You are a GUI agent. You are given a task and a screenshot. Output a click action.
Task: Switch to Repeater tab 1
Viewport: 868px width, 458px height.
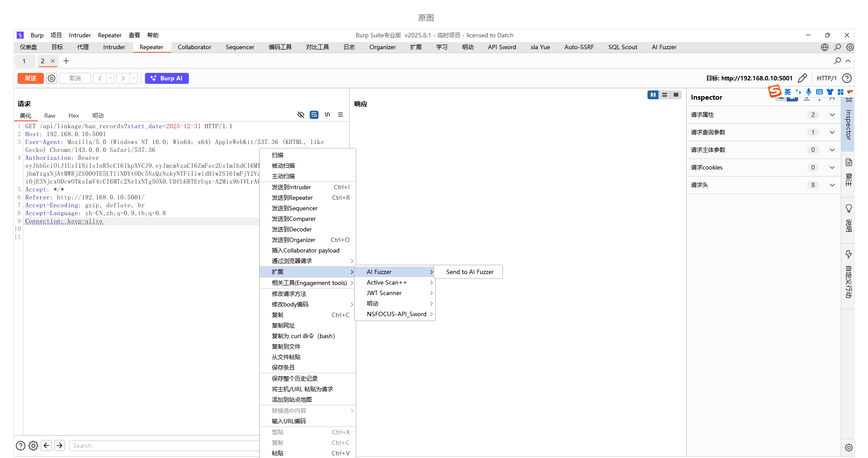point(24,61)
